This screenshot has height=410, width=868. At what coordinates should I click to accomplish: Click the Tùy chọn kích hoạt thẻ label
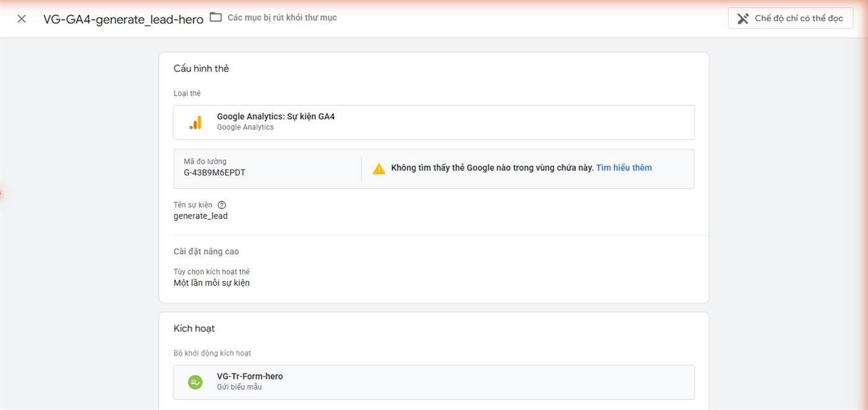tap(211, 272)
